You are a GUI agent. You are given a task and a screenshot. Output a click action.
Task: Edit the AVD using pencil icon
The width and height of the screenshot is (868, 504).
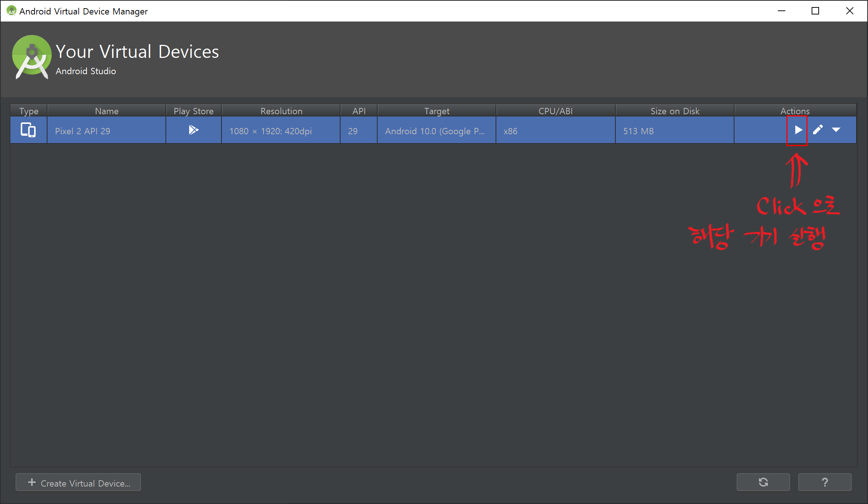(x=818, y=130)
